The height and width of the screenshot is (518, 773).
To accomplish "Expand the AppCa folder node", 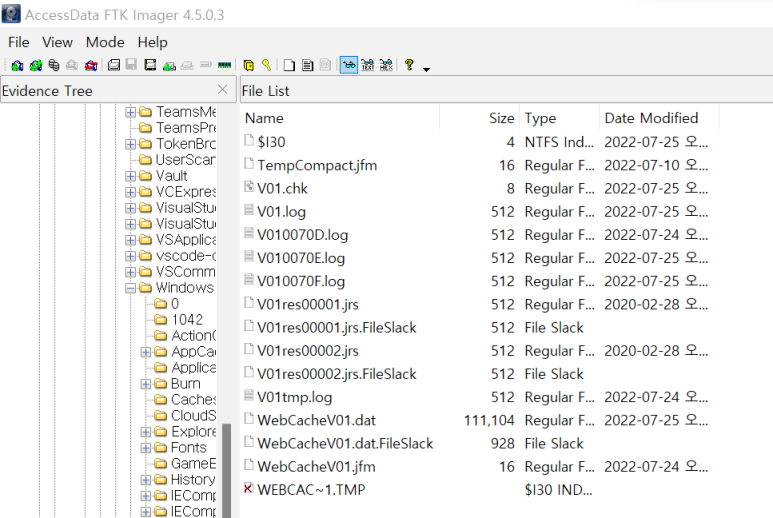I will (x=146, y=352).
